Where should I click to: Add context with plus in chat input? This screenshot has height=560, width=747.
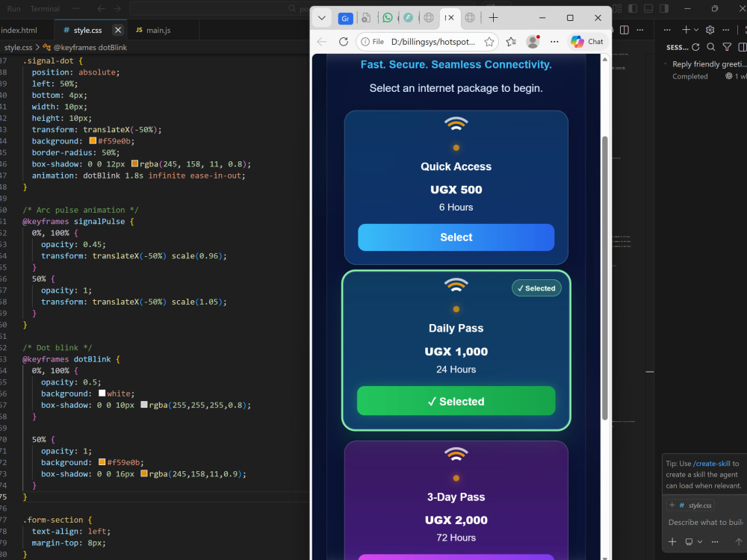672,542
